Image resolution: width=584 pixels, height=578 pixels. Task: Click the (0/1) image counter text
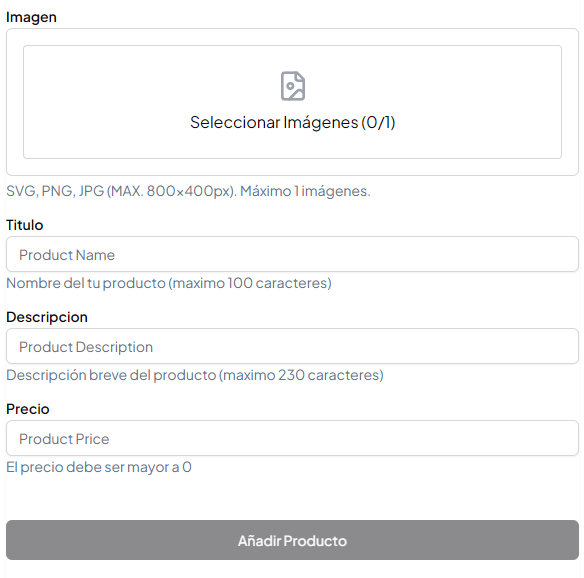tap(378, 123)
